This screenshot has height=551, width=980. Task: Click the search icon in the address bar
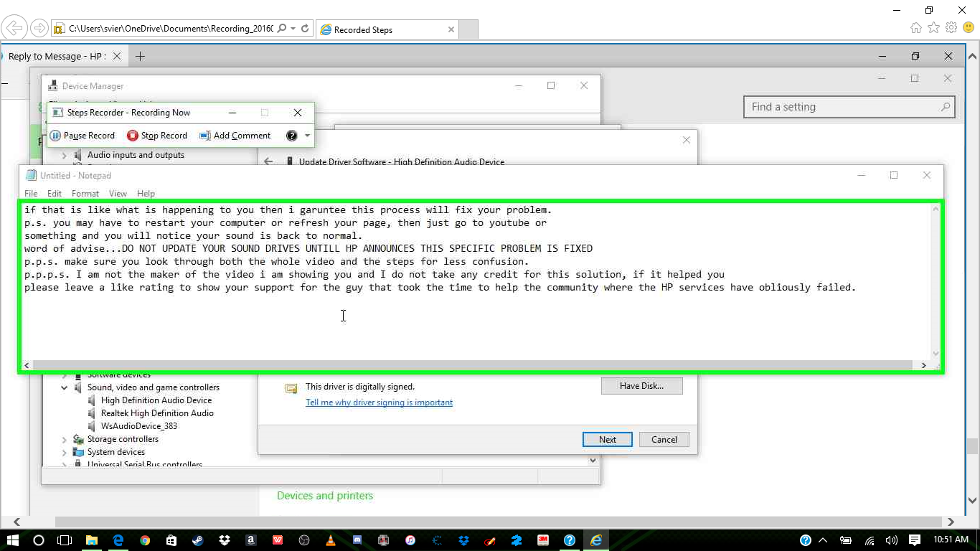click(281, 29)
